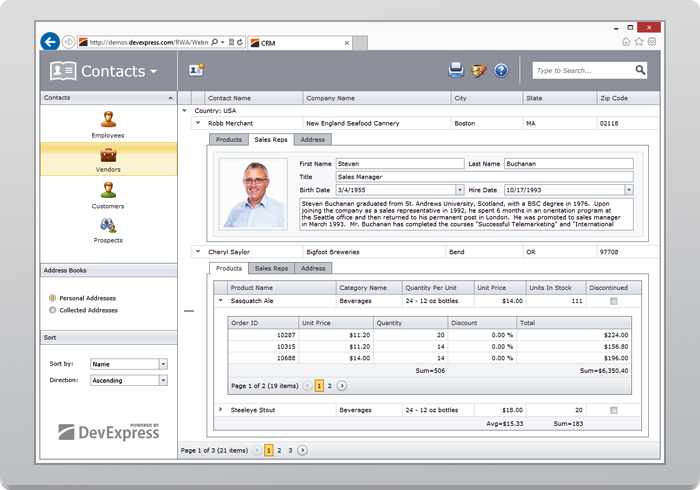700x490 pixels.
Task: Open the Direction Ascending dropdown
Action: pos(163,380)
